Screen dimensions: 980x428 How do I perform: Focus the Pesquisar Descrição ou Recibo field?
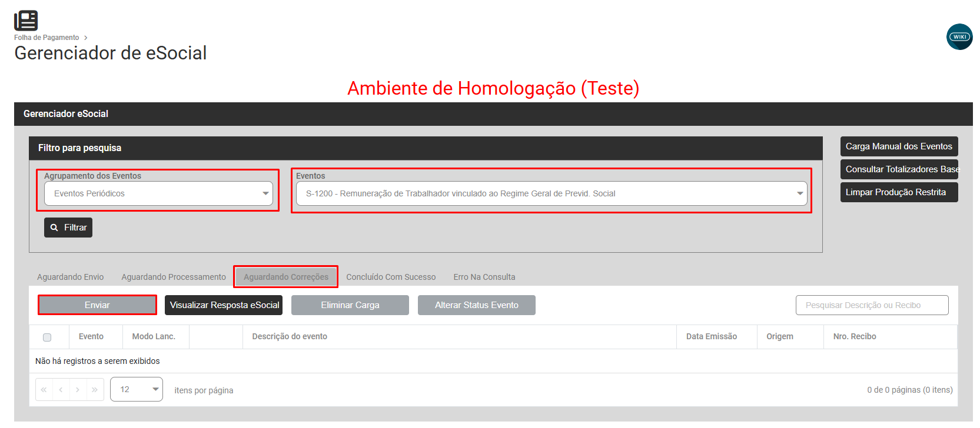(x=872, y=305)
